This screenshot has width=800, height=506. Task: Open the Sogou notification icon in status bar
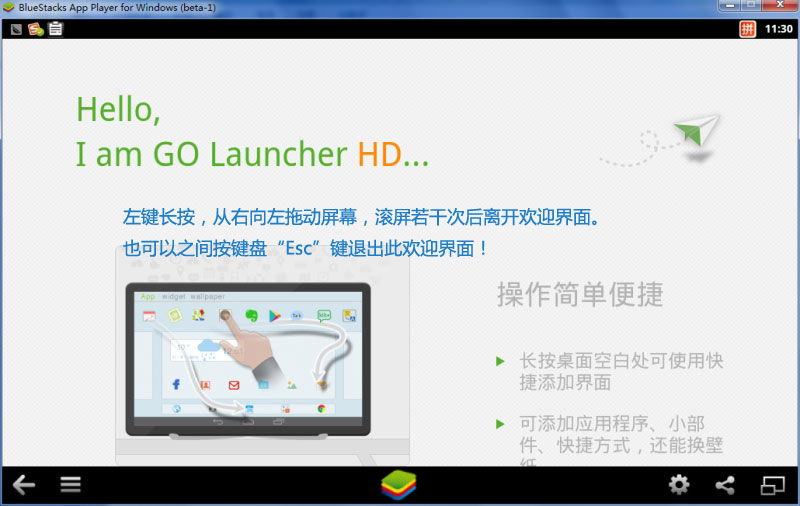point(36,29)
